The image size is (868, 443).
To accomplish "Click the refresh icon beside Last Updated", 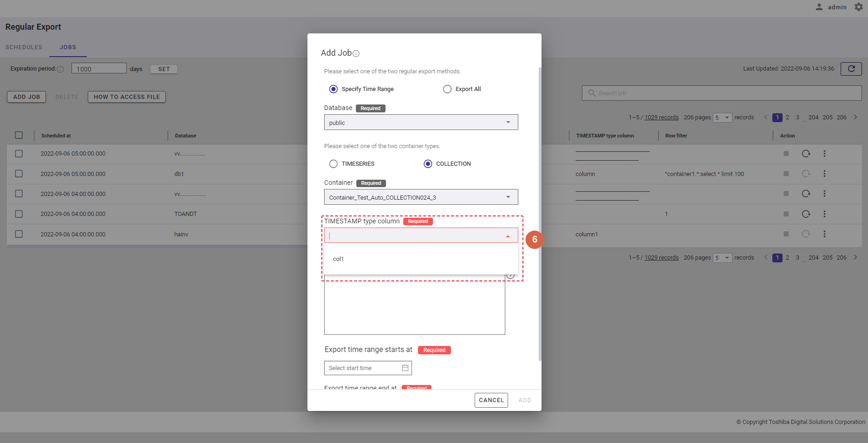I will [x=851, y=69].
